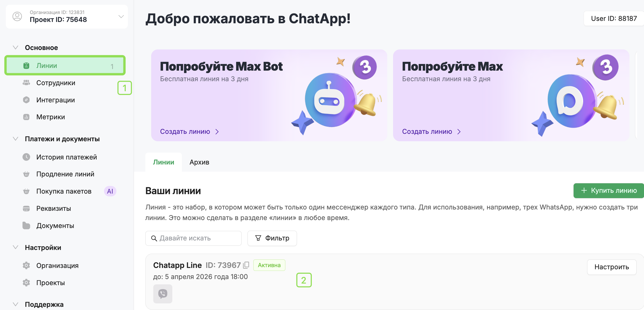Click the Метрики chart icon
The height and width of the screenshot is (310, 644).
pyautogui.click(x=26, y=117)
